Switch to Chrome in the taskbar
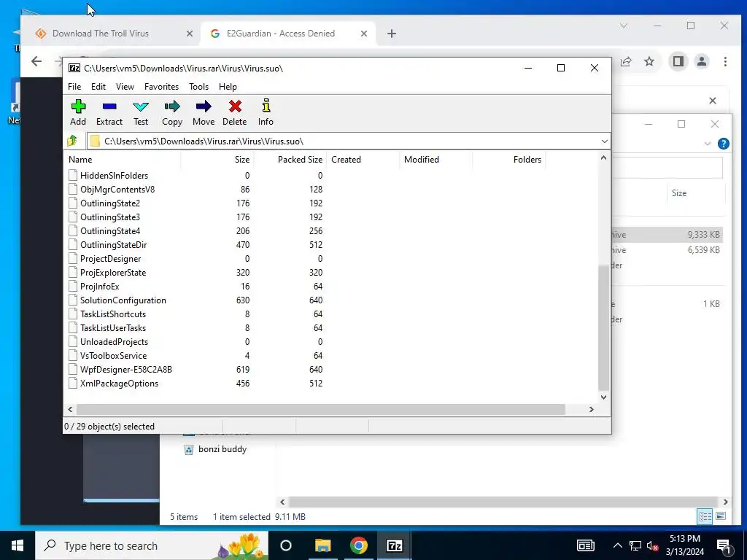The width and height of the screenshot is (747, 560). tap(358, 545)
